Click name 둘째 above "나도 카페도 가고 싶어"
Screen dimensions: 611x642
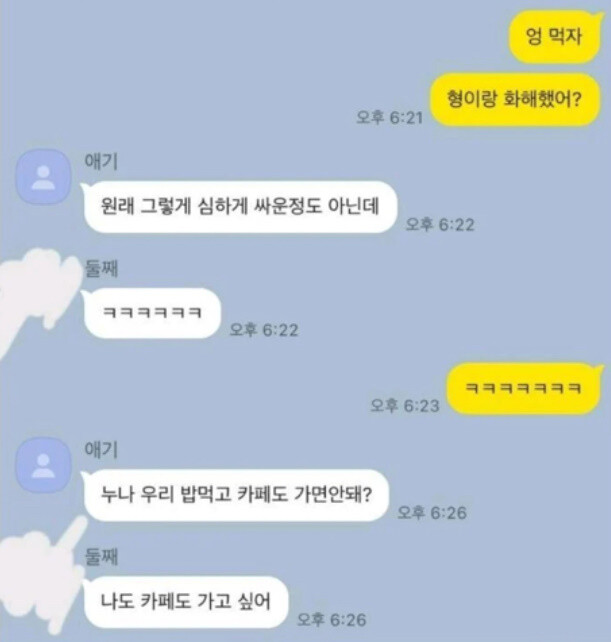(101, 557)
